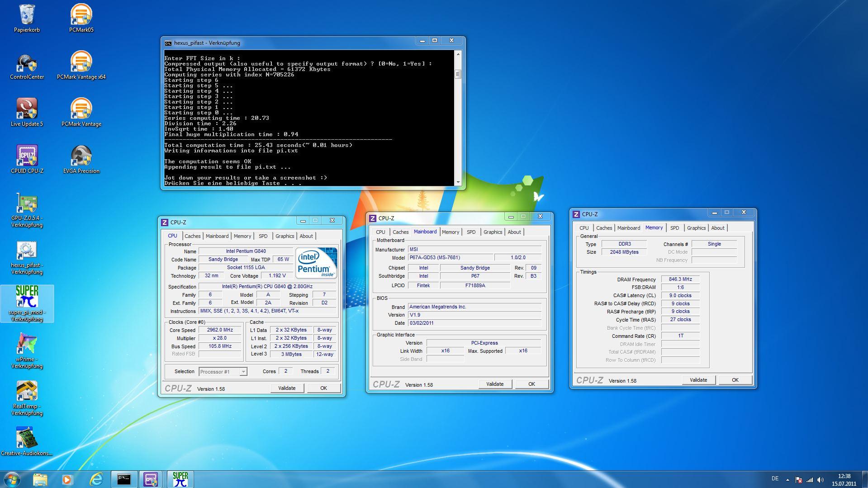Open the GPU-Z.0.5.4 desktop shortcut
Image resolution: width=868 pixels, height=488 pixels.
(x=27, y=210)
